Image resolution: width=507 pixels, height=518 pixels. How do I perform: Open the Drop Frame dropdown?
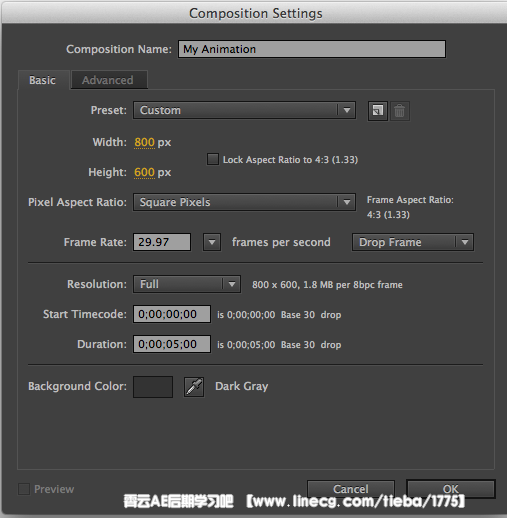click(413, 242)
